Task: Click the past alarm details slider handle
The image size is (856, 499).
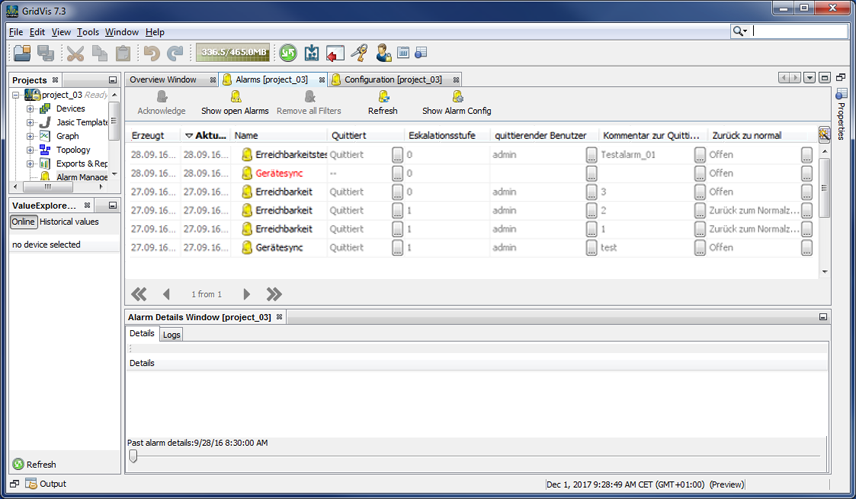Action: click(133, 456)
